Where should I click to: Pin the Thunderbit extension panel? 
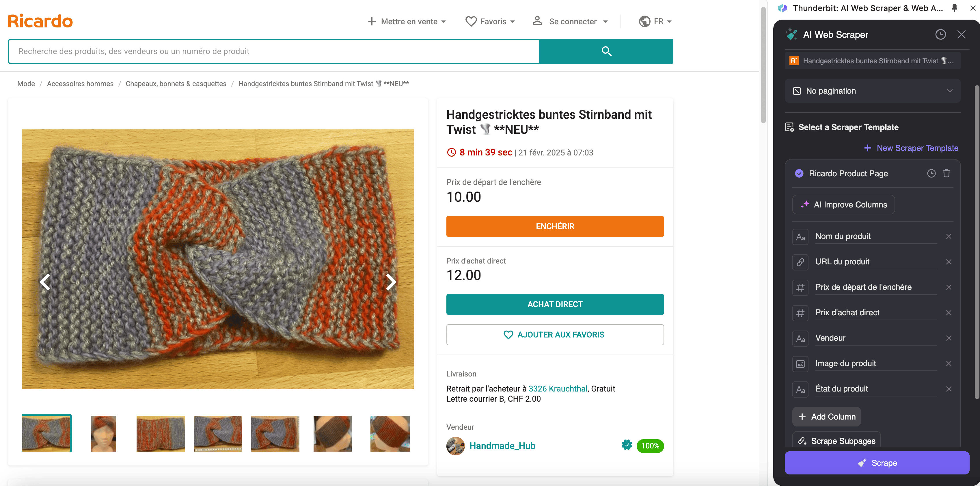954,8
